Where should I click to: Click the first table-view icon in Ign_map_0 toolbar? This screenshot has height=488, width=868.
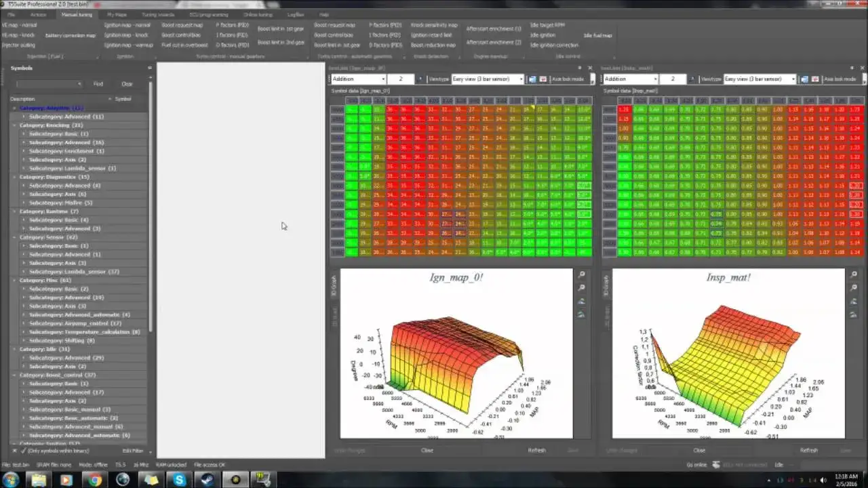[x=532, y=79]
